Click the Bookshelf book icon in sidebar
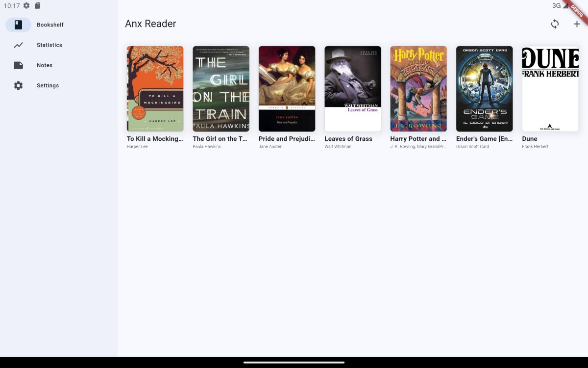588x368 pixels. (x=18, y=25)
